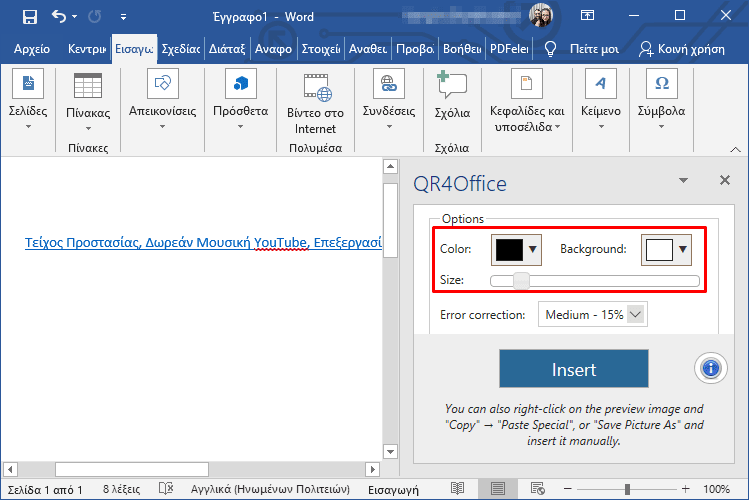Click the horizontal scrollbar right arrow
749x500 pixels.
point(373,469)
